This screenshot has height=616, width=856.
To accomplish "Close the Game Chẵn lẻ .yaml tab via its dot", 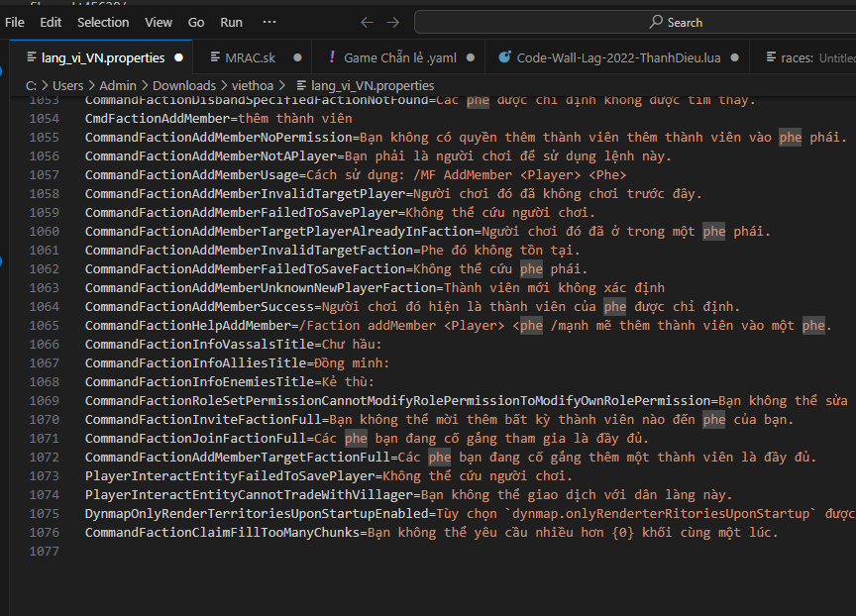I will click(469, 58).
